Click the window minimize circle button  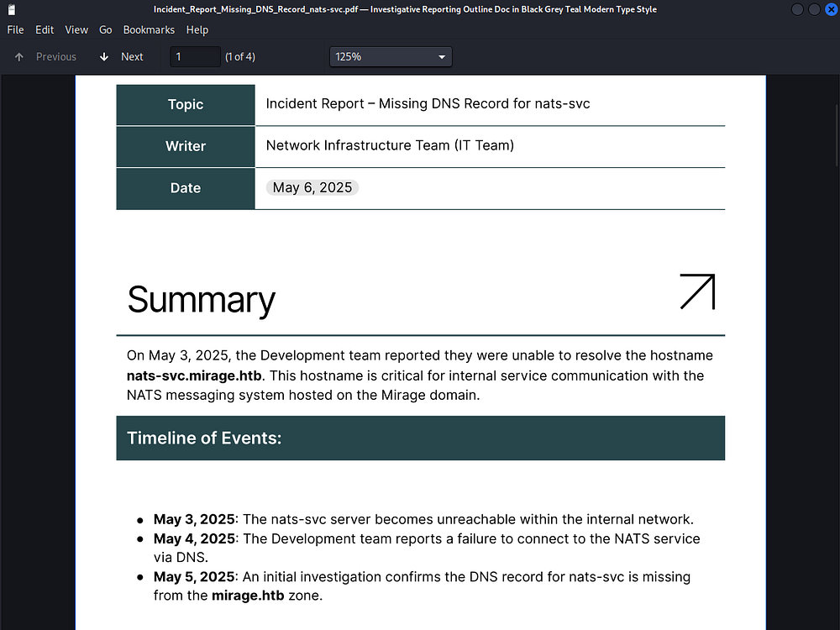tap(797, 9)
